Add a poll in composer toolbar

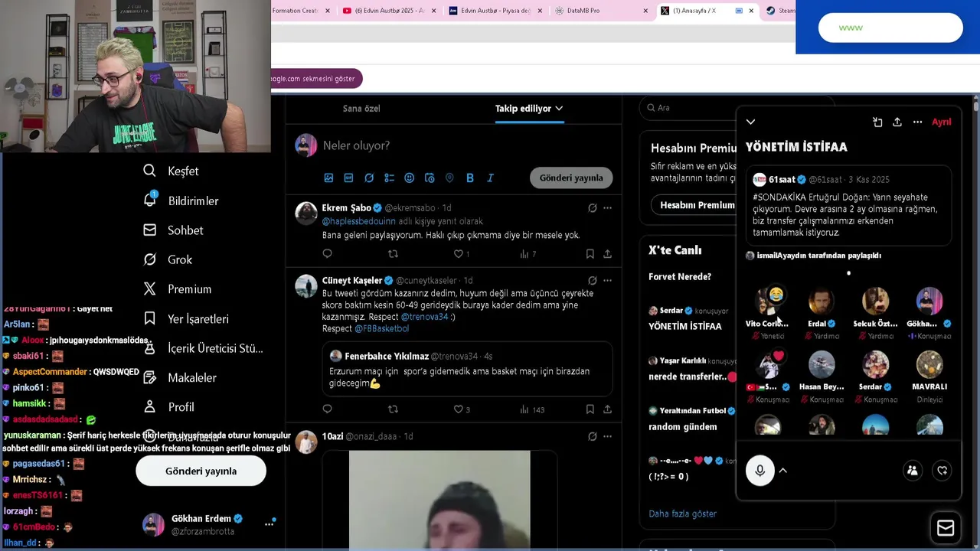coord(389,178)
